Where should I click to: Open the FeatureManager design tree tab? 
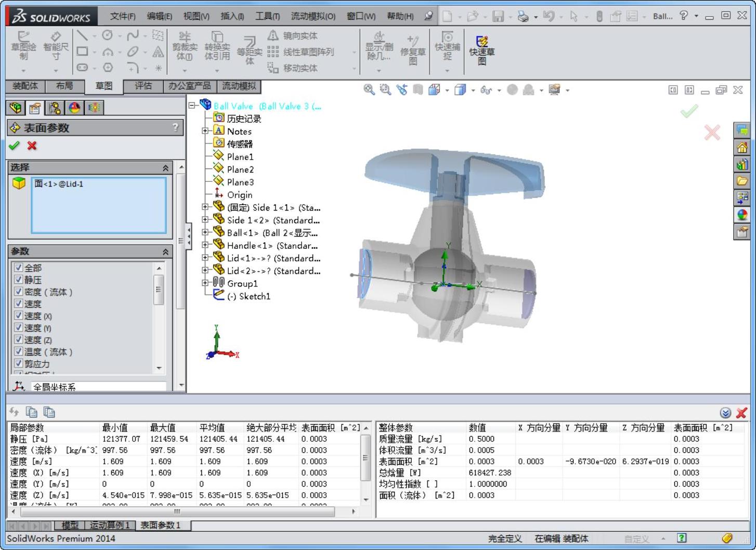point(16,108)
